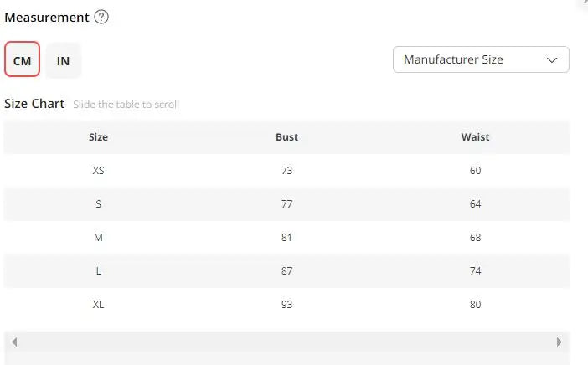Click the Measurement help question mark icon
The height and width of the screenshot is (365, 588).
[x=101, y=18]
